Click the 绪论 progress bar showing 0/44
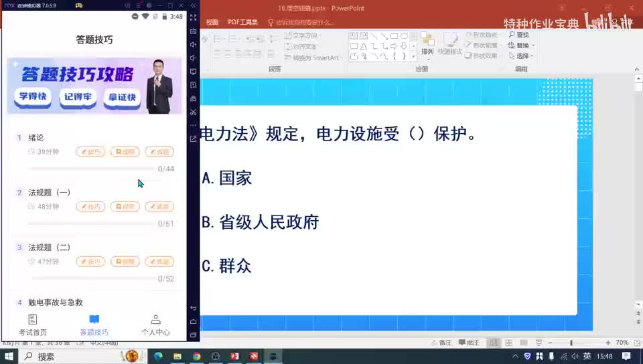The height and width of the screenshot is (364, 643). pyautogui.click(x=92, y=169)
